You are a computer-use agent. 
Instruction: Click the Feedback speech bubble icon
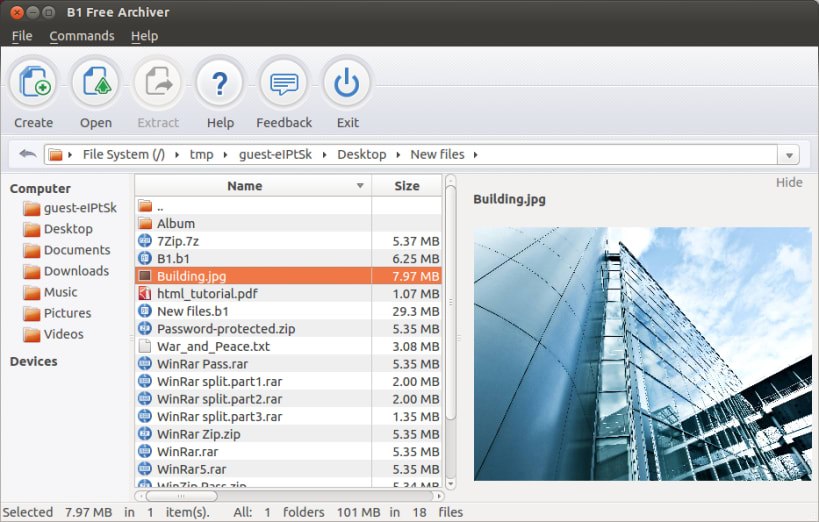point(284,84)
